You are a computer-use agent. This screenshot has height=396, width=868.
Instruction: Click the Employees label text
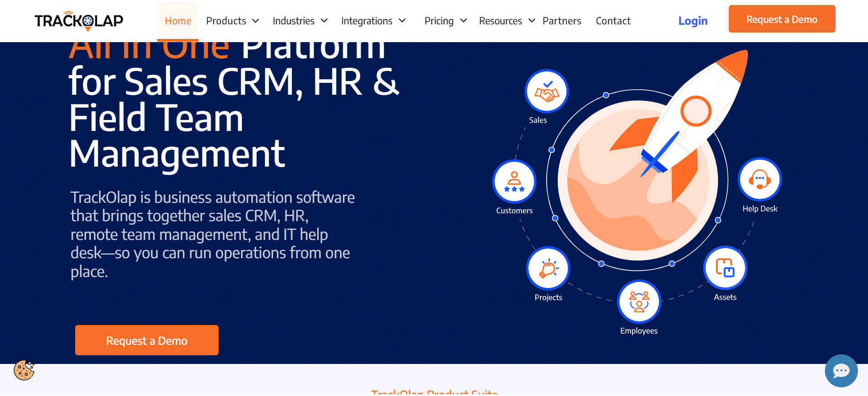tap(639, 331)
